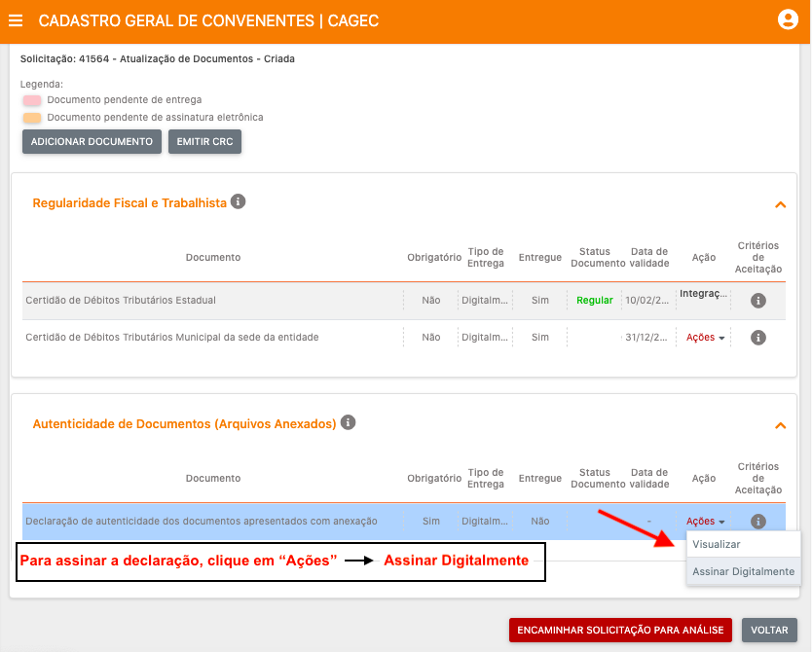Click info icon beside Autenticidade de Documentos heading
812x652 pixels.
[x=348, y=423]
